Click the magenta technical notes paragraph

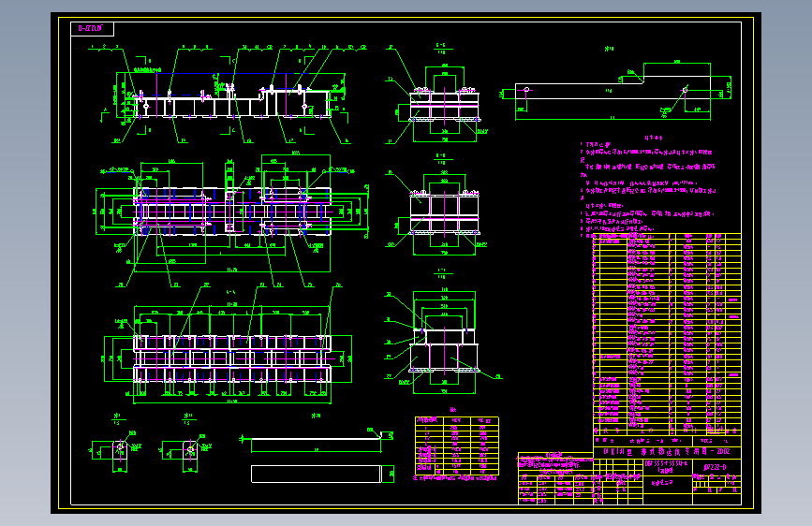[648, 186]
